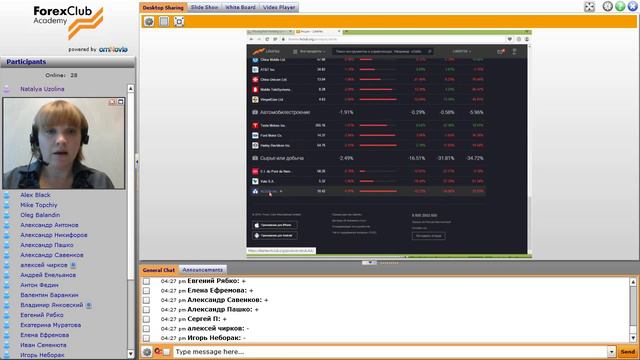Check the box for Евгений Рябко's message

click(x=146, y=281)
